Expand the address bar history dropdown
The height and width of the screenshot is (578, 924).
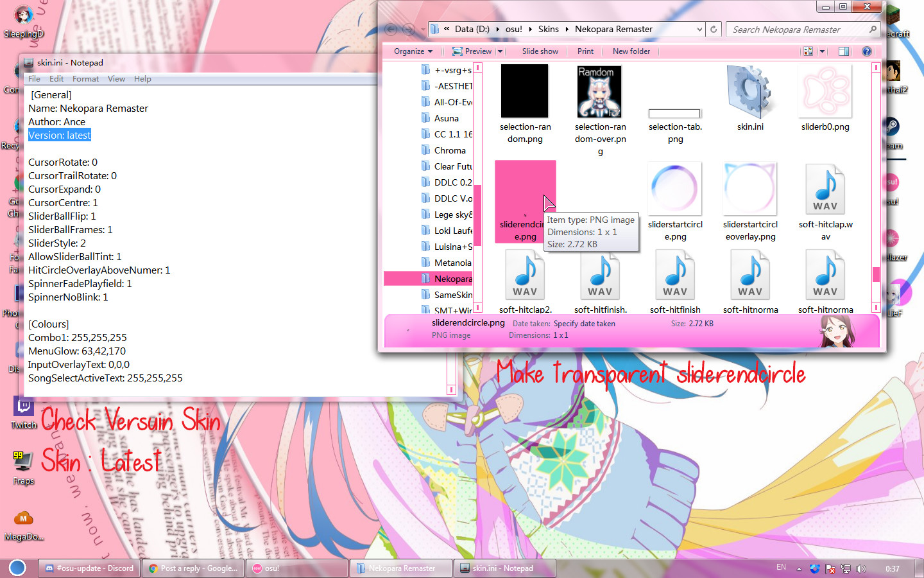click(699, 29)
